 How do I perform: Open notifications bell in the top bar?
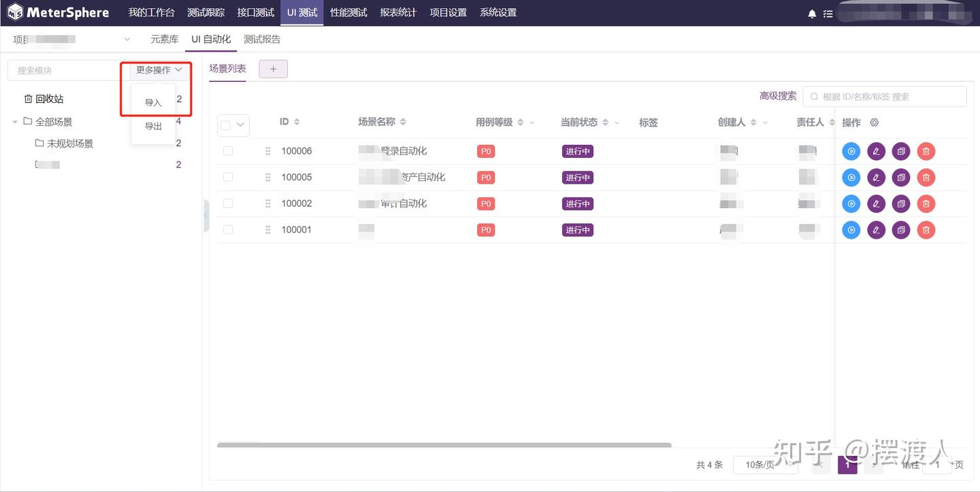[812, 14]
